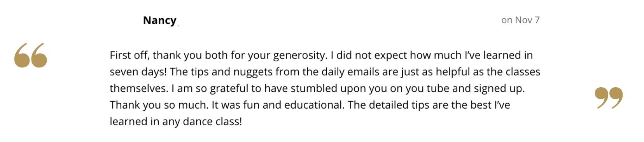Click the opening gold quotation mark icon
This screenshot has height=142, width=644.
pyautogui.click(x=31, y=55)
